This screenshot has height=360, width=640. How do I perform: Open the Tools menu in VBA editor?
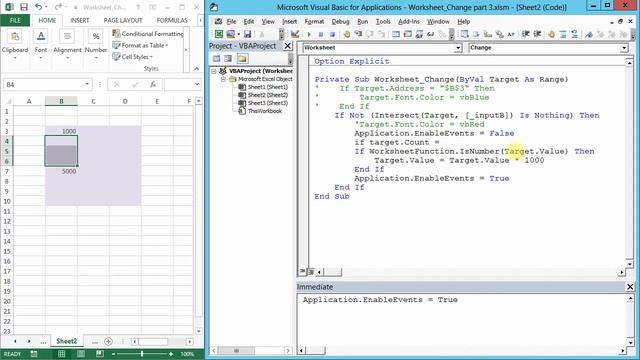point(383,22)
